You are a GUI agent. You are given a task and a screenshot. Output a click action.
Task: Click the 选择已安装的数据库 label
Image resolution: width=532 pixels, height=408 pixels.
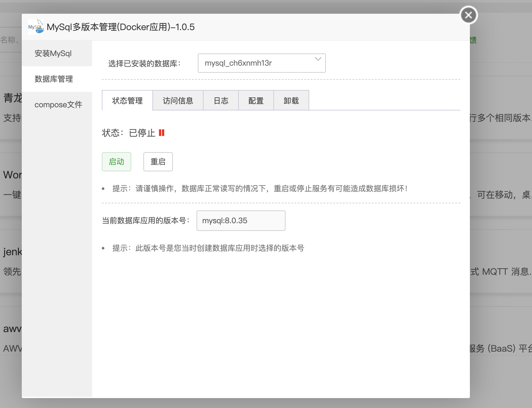pyautogui.click(x=145, y=63)
